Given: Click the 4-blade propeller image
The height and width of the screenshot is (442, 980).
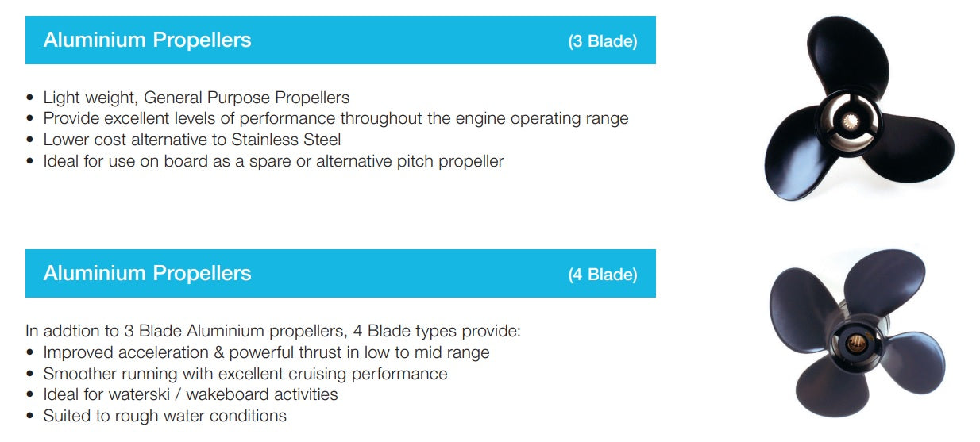Looking at the screenshot, I should click(856, 333).
